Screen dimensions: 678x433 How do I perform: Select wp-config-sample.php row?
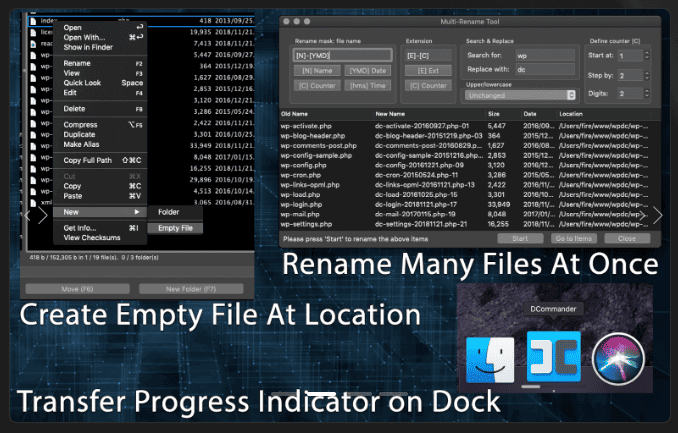coord(470,155)
